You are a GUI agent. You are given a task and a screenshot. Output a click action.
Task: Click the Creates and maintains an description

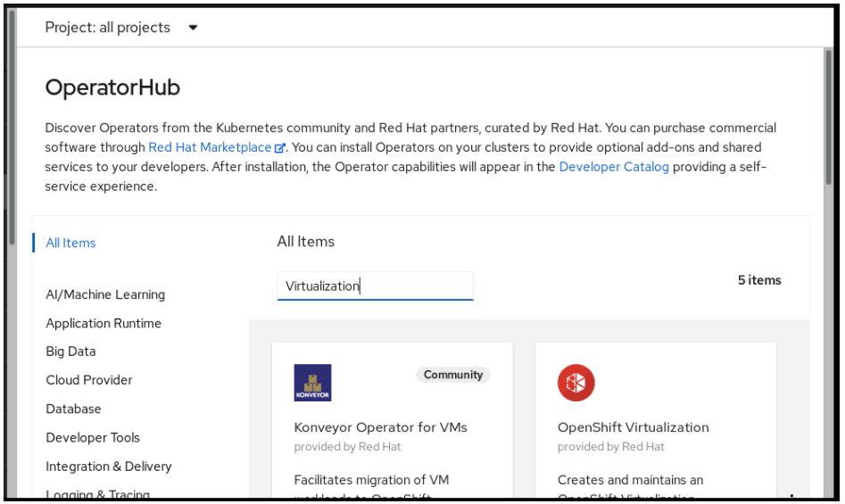[x=630, y=480]
